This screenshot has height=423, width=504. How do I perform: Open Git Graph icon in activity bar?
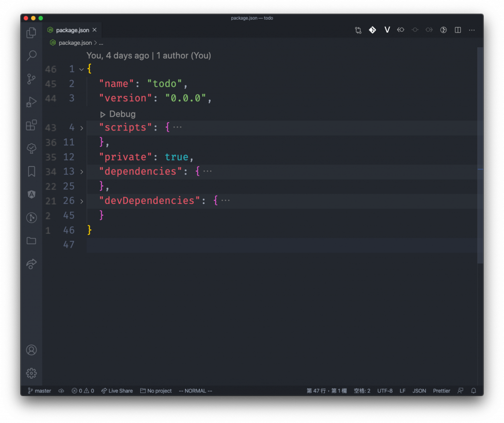tap(31, 218)
